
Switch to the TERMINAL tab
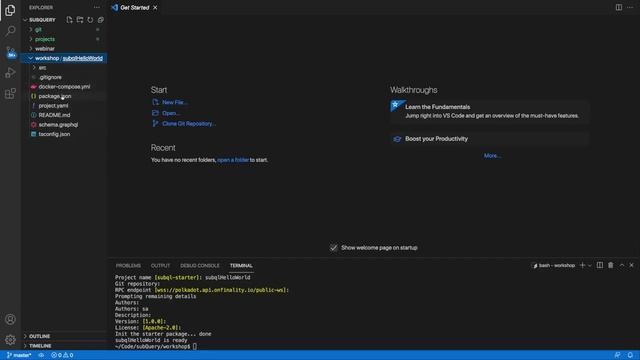(x=241, y=266)
